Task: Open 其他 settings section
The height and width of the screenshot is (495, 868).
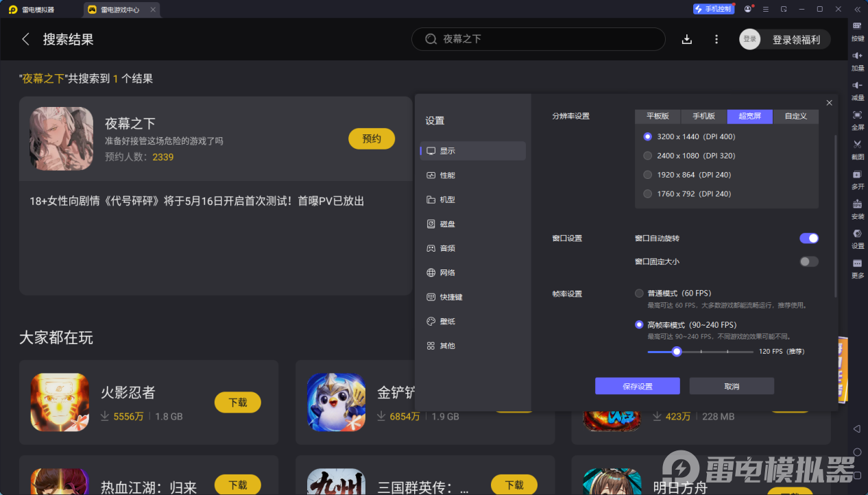Action: pos(473,346)
